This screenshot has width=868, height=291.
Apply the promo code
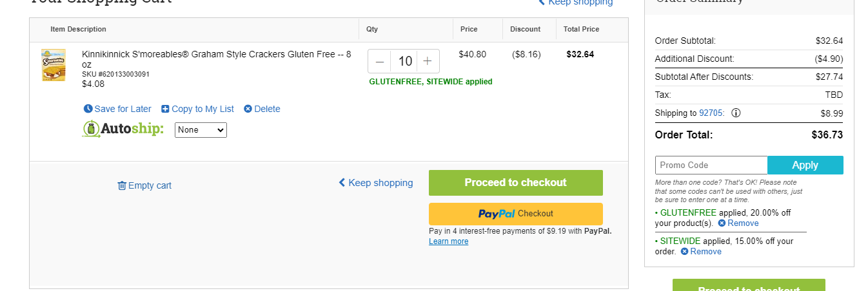pyautogui.click(x=805, y=165)
